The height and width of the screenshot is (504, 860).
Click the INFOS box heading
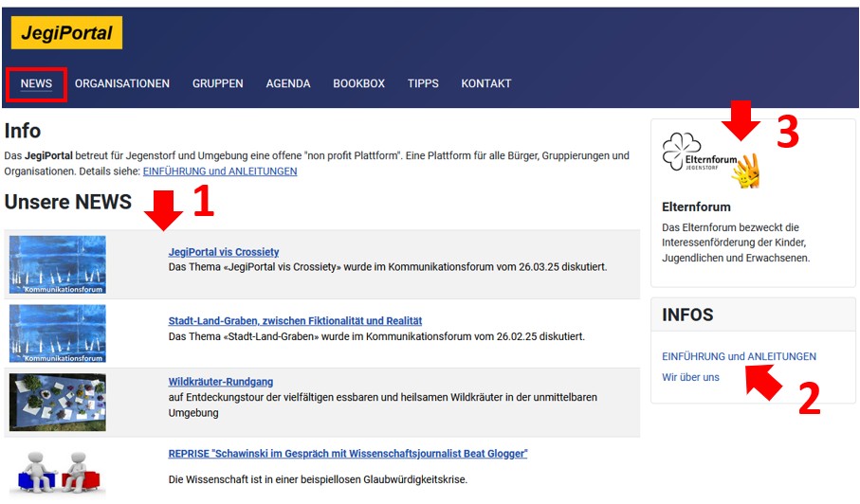coord(687,315)
